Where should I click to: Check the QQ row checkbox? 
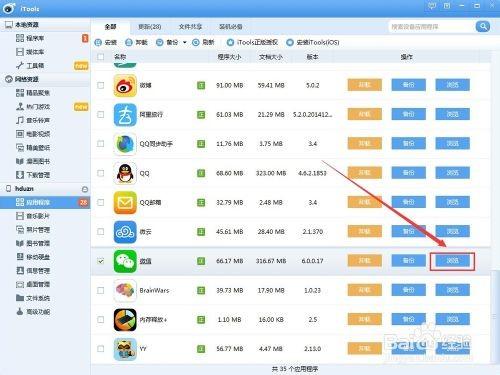pyautogui.click(x=100, y=173)
